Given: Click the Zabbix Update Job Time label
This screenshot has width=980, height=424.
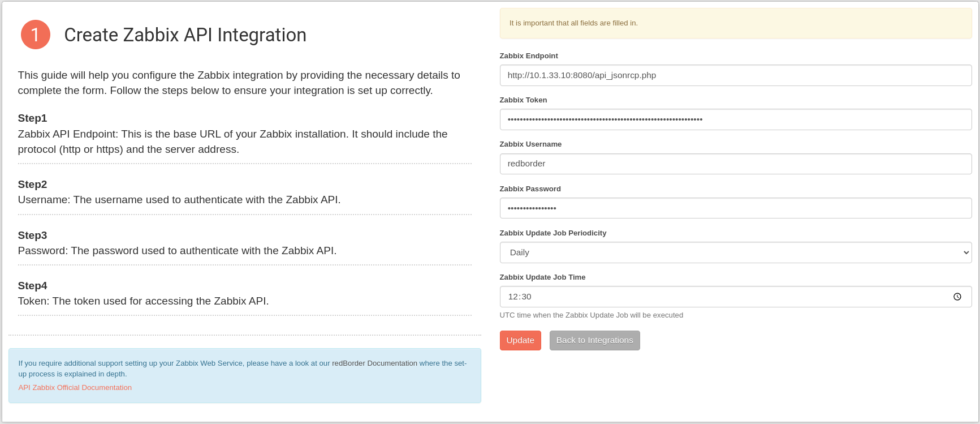Looking at the screenshot, I should tap(542, 277).
